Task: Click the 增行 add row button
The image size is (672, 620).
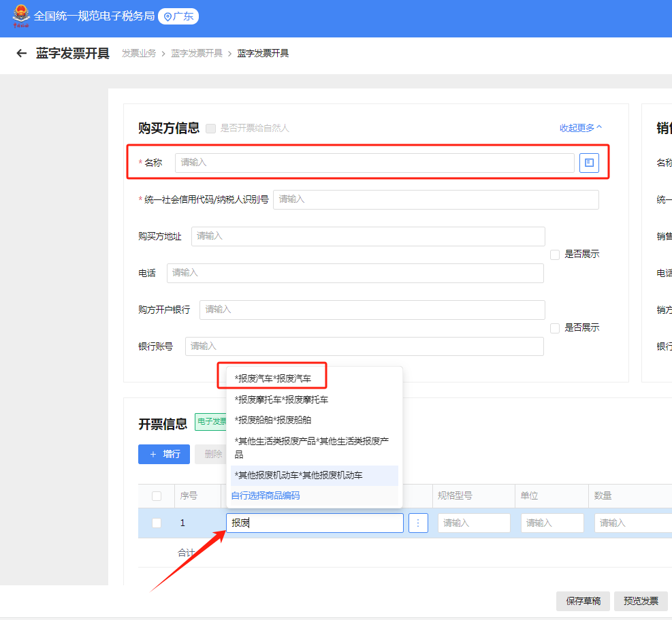Action: tap(163, 454)
